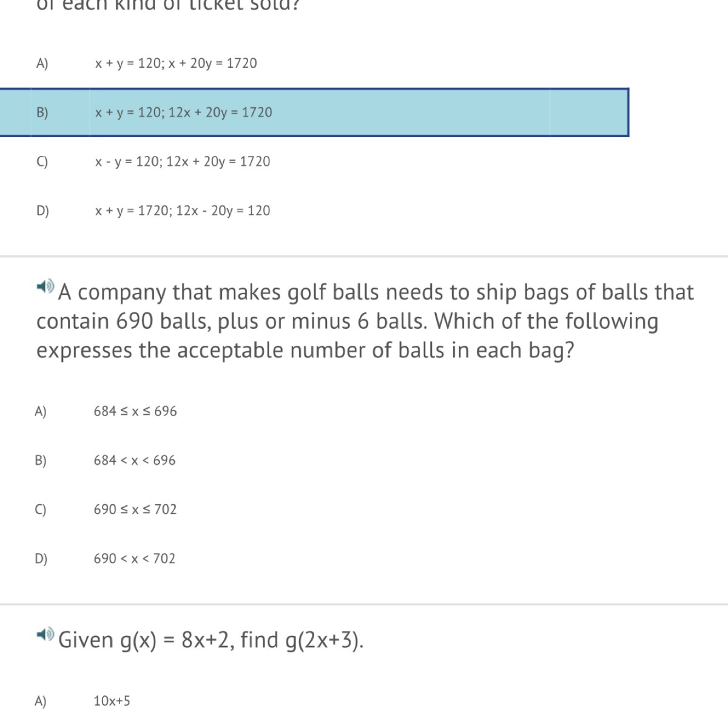Choose answer 10x+5 for g(2x+3)

pyautogui.click(x=112, y=701)
